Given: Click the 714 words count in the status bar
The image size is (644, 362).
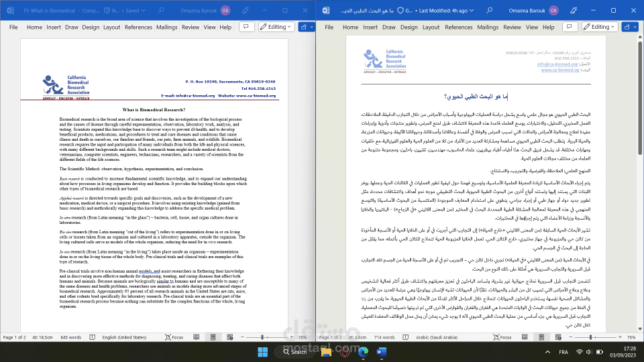Looking at the screenshot, I should 384,337.
